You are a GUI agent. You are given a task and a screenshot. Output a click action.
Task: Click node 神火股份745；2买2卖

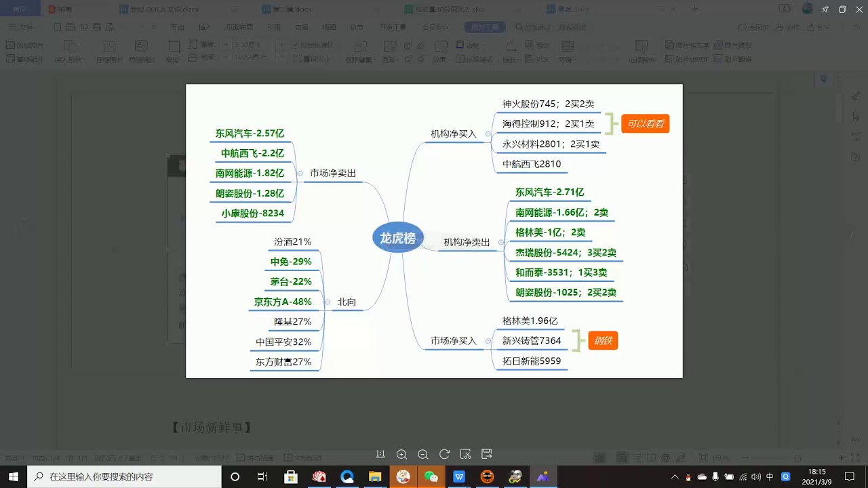tap(548, 104)
